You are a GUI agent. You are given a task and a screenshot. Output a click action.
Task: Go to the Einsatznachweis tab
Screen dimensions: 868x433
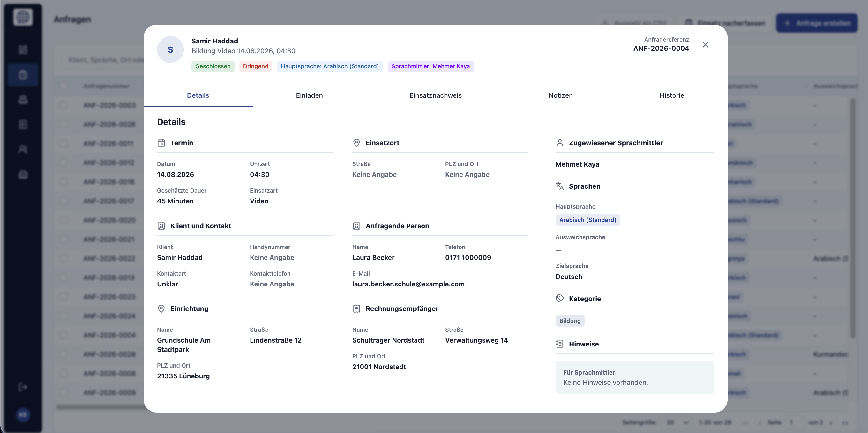(436, 95)
